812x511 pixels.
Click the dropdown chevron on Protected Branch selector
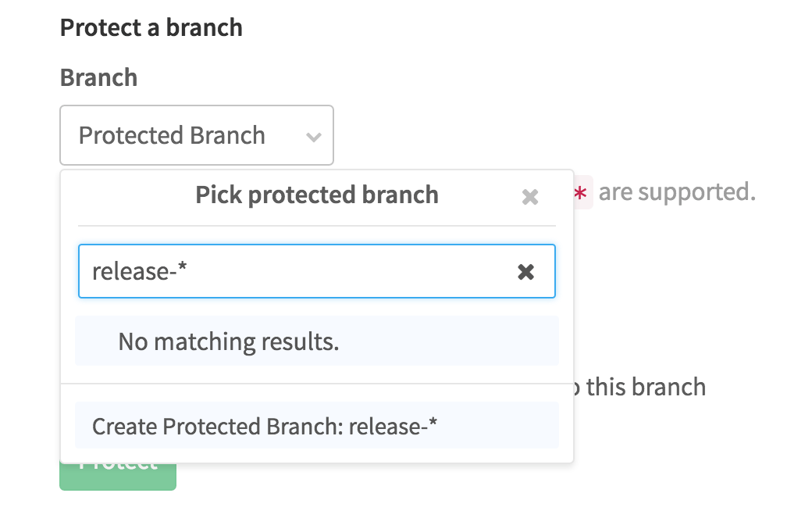point(313,135)
